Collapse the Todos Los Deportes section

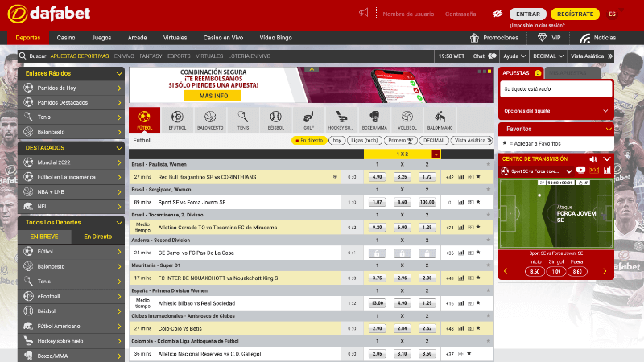[x=119, y=223]
